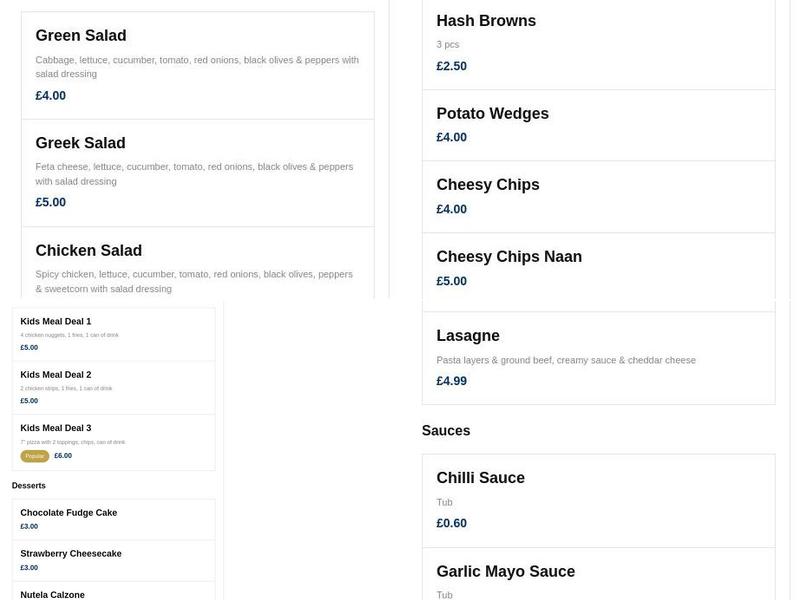Select the Chocolate Fudge Cake dessert
This screenshot has width=800, height=600.
point(113,519)
